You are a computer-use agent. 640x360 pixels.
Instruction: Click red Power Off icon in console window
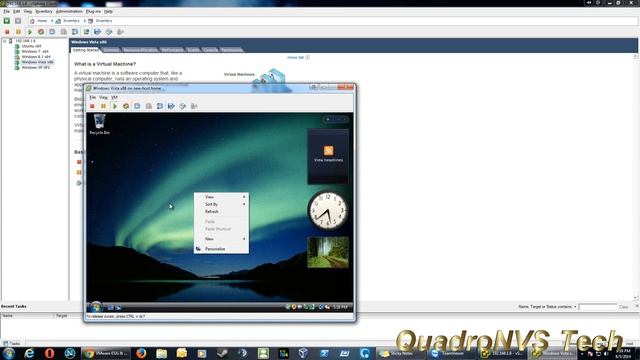point(92,106)
